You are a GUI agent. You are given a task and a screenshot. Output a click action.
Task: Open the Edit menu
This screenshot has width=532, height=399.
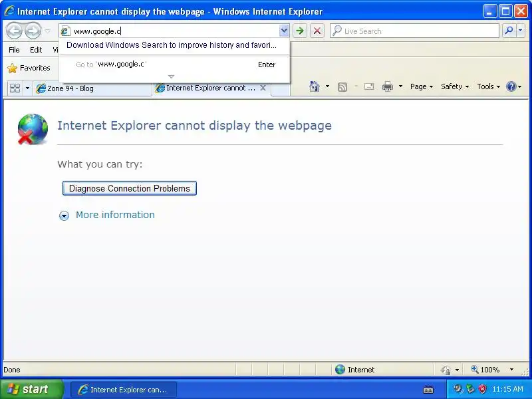click(36, 50)
